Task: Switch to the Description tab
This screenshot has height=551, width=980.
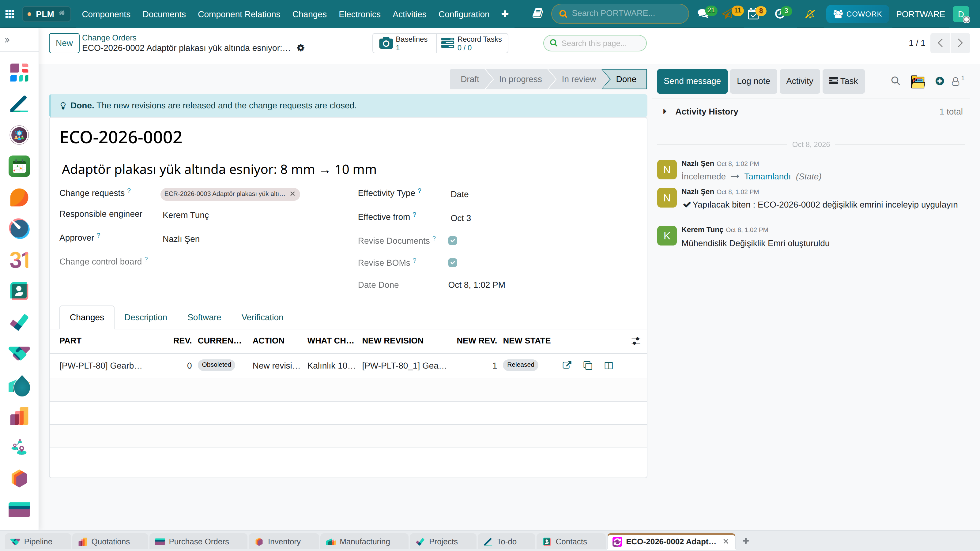Action: point(146,317)
